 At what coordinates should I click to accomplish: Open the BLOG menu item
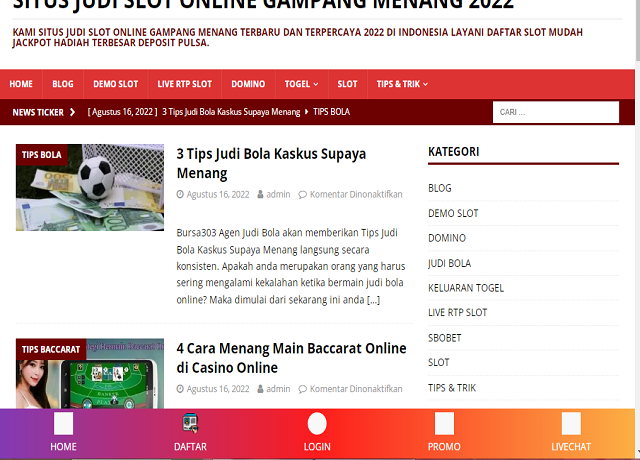click(62, 84)
